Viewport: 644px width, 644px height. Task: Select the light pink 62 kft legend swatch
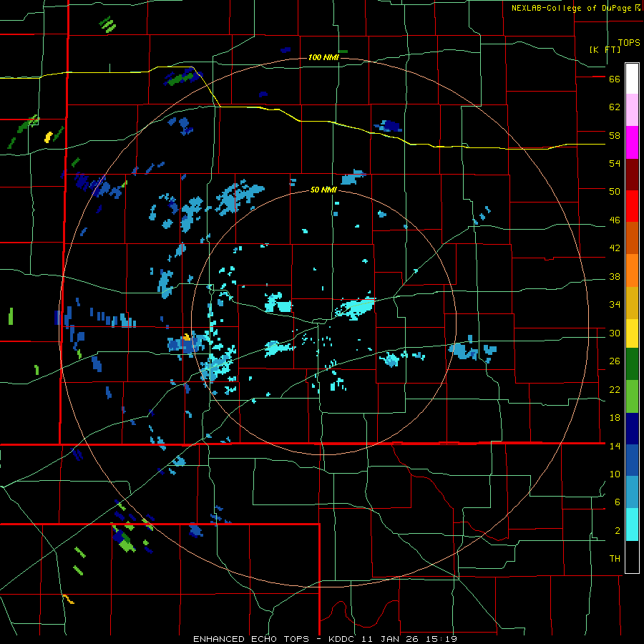point(632,109)
